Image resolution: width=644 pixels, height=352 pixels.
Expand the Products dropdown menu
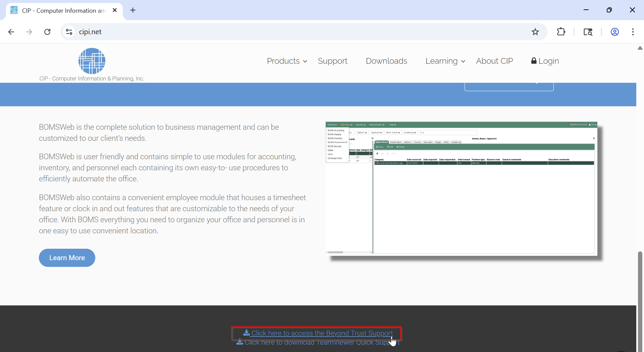click(x=287, y=61)
